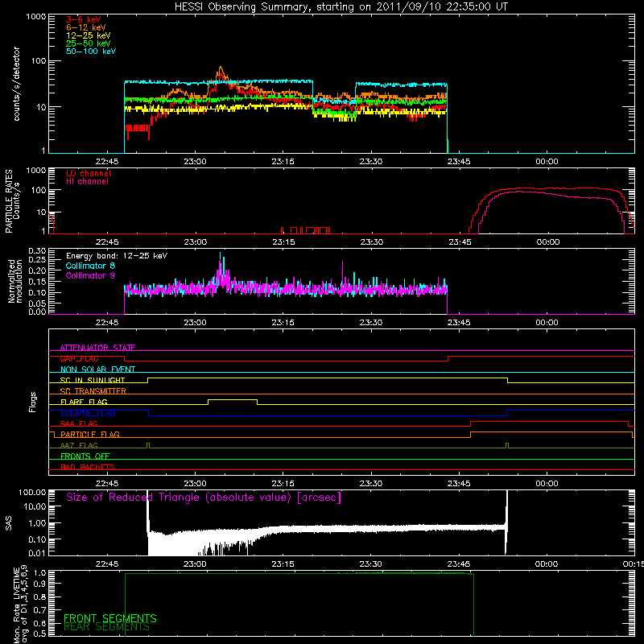Viewport: 644px width, 644px height.
Task: Click the 100.00 tick on the SAS axis
Action: click(32, 492)
